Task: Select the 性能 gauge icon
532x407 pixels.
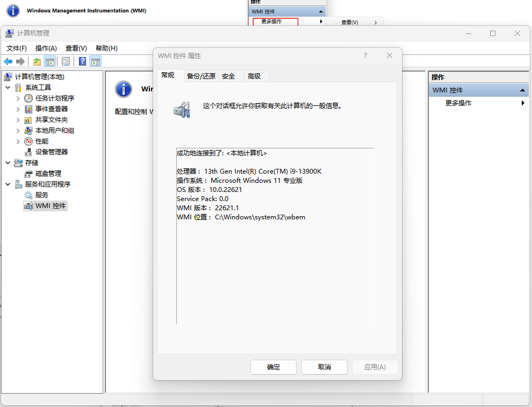Action: 28,141
